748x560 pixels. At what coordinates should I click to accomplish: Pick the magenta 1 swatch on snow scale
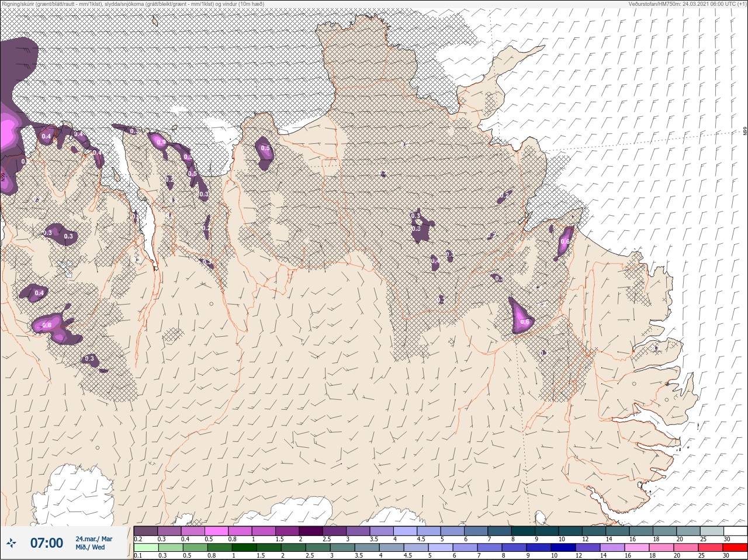coord(264,531)
